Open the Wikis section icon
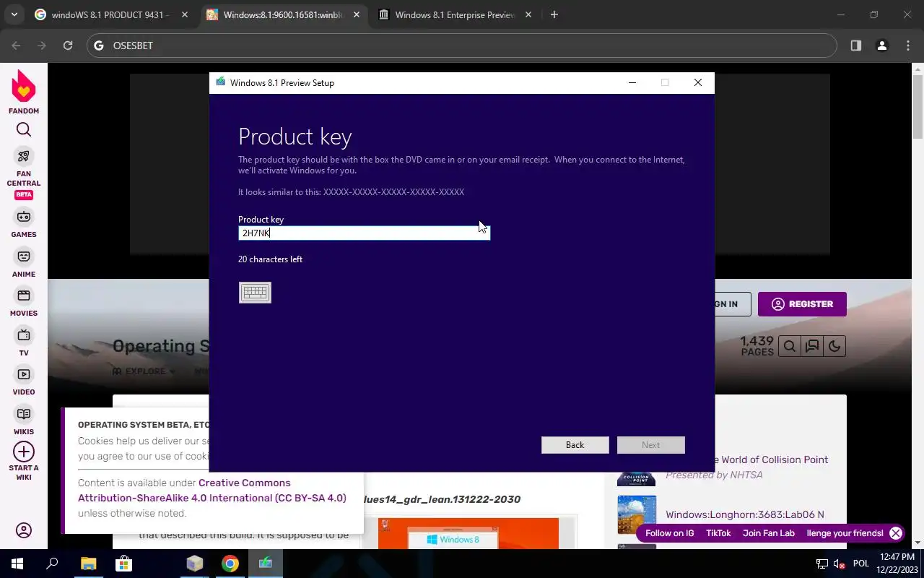The image size is (924, 578). (24, 414)
